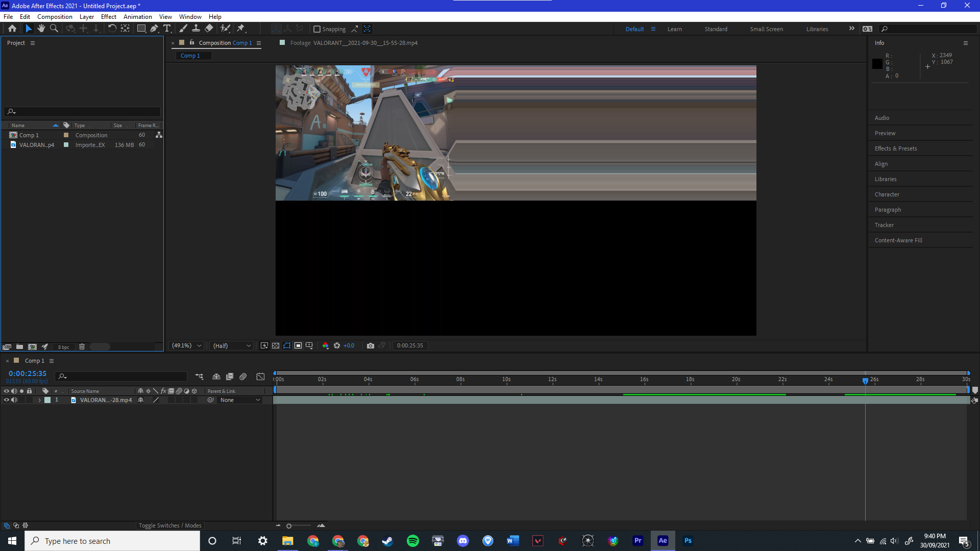Delete selected project item with trash icon

click(x=82, y=347)
